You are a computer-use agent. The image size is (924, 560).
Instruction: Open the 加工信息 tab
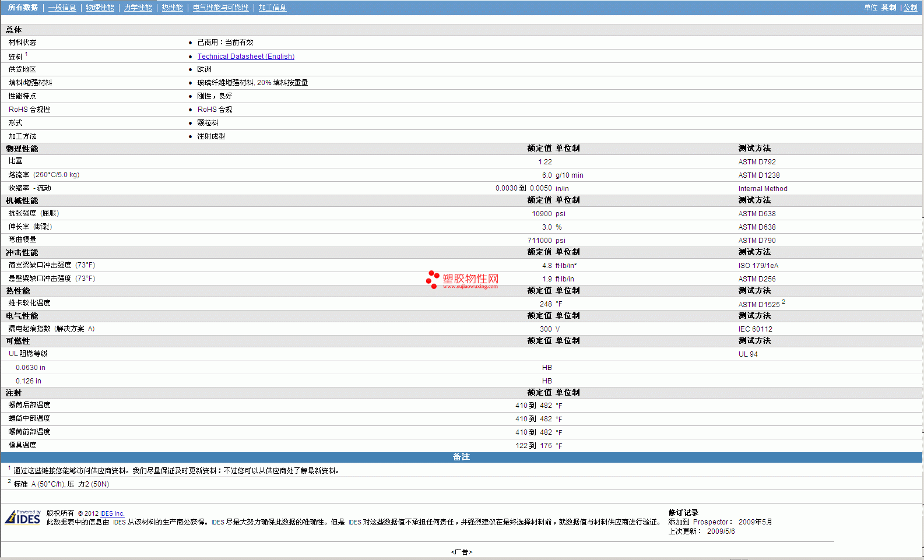(x=272, y=8)
